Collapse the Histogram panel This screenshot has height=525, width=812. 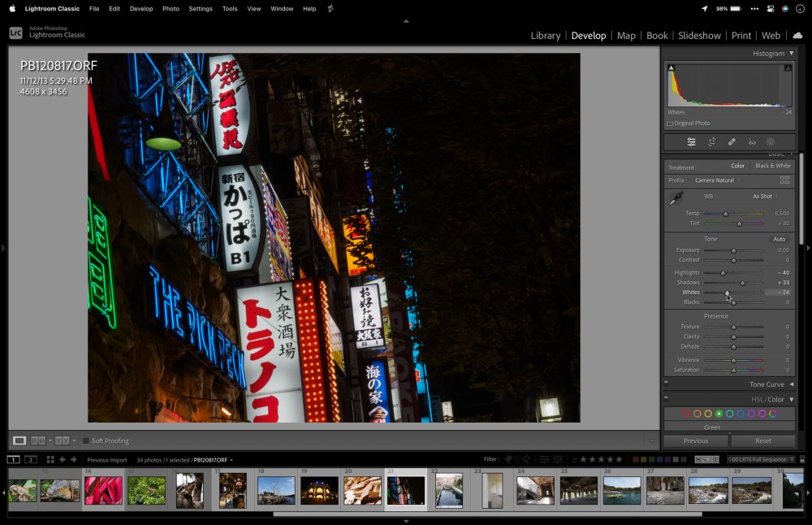(x=791, y=54)
